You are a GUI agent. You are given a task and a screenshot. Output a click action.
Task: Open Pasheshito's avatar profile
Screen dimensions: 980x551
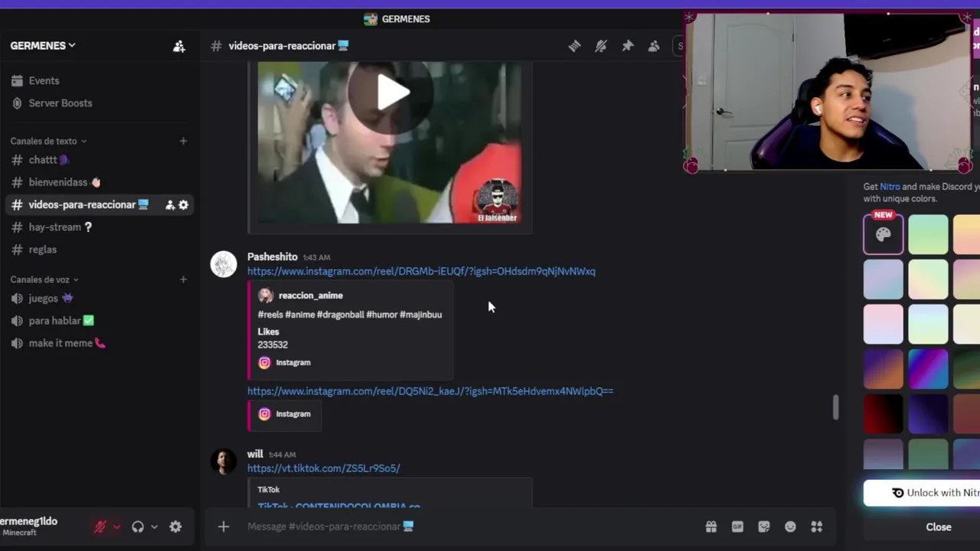click(x=224, y=264)
